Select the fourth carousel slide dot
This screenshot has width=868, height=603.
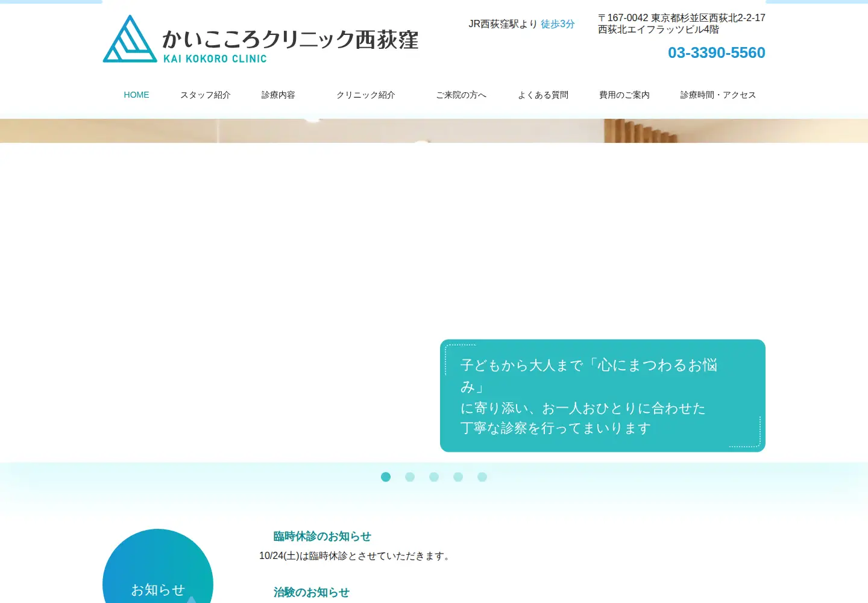pos(458,477)
